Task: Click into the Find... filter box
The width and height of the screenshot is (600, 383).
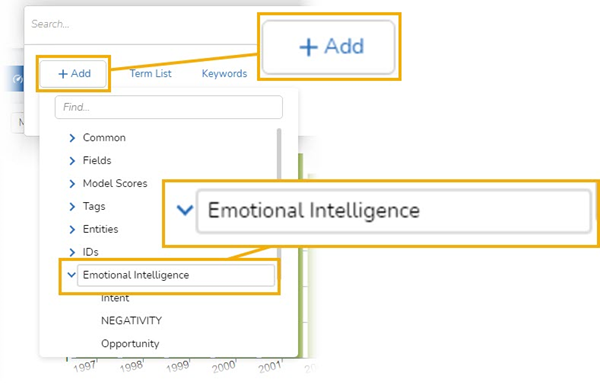Action: pos(169,107)
